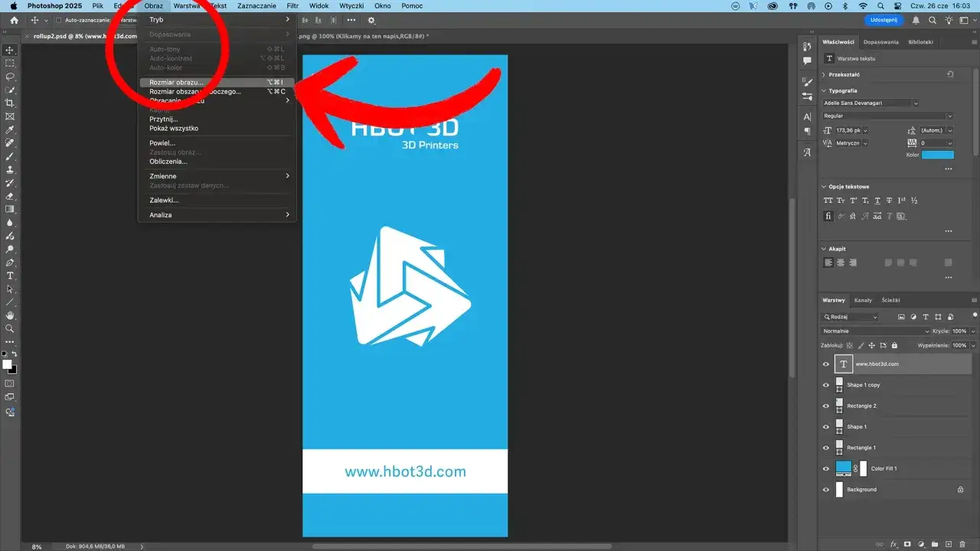Select the Lasso tool
Image resolution: width=980 pixels, height=551 pixels.
click(10, 77)
